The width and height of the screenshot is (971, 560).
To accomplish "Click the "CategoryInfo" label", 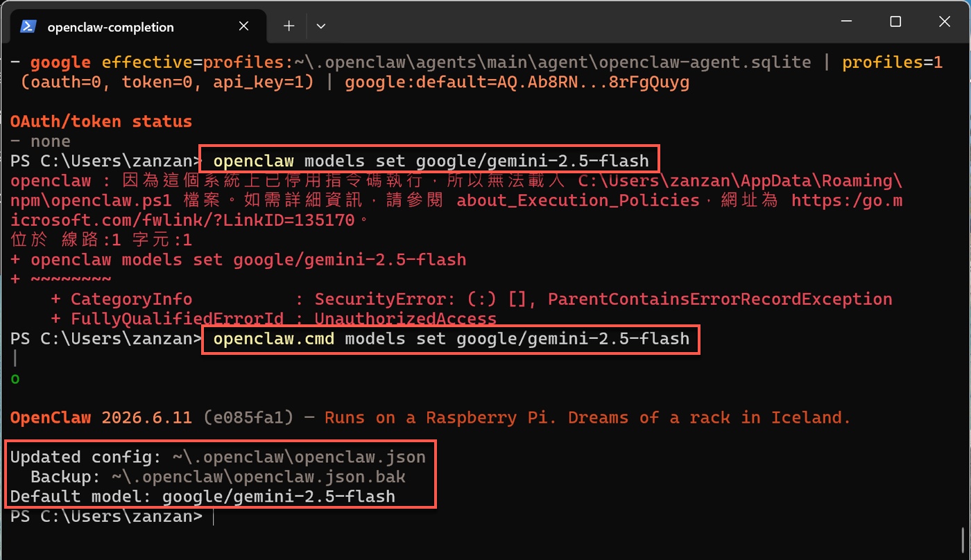I will [x=131, y=299].
